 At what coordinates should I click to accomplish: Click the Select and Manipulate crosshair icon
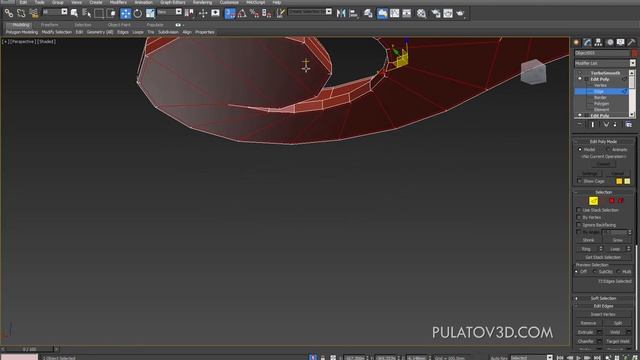pos(203,13)
